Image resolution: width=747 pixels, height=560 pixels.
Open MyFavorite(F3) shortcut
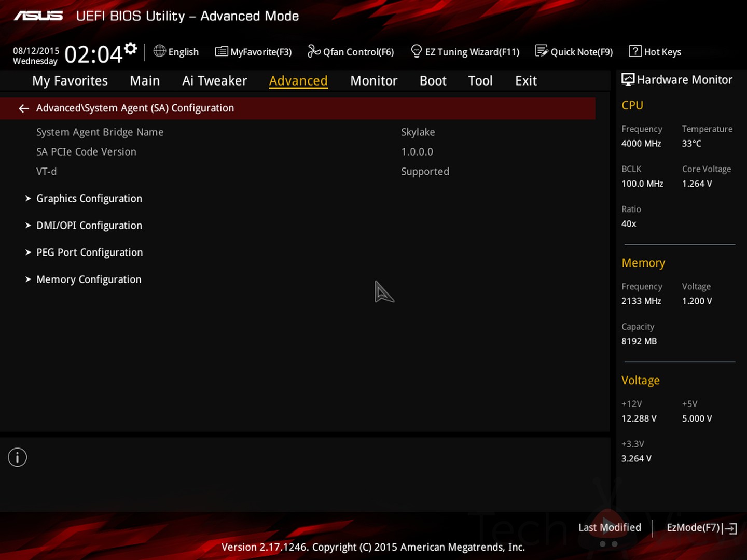(261, 52)
